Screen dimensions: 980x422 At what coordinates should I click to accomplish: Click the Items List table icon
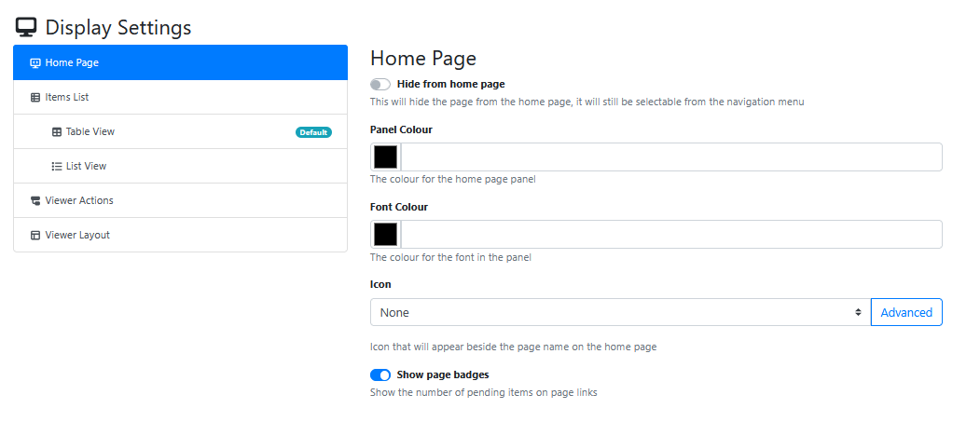[x=35, y=98]
